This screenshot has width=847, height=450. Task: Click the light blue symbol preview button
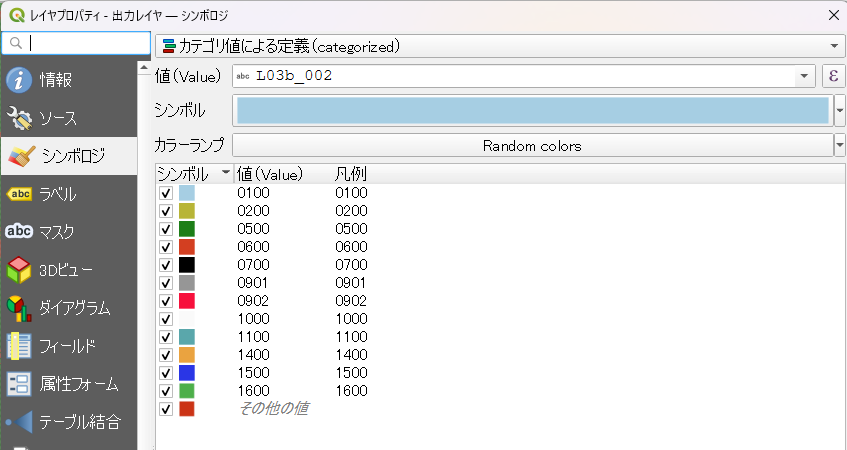[533, 110]
